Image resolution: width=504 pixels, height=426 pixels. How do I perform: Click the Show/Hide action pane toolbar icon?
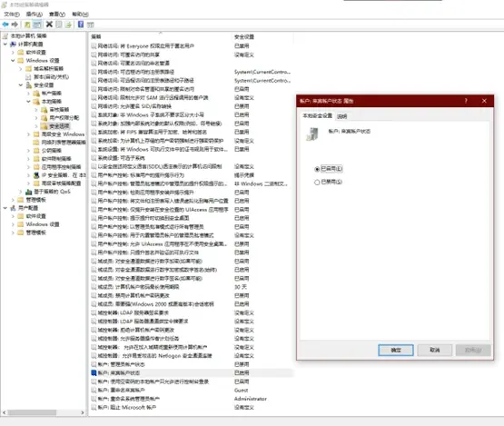(x=91, y=25)
